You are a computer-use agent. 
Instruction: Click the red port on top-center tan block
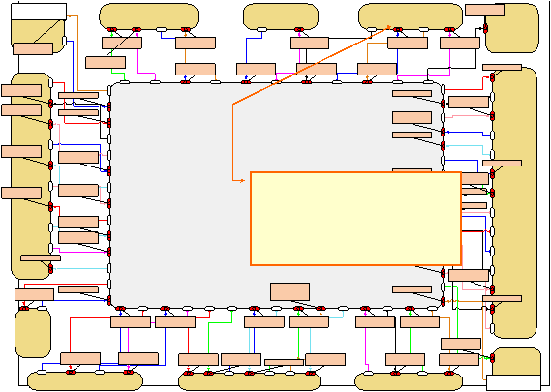pyautogui.click(x=299, y=29)
